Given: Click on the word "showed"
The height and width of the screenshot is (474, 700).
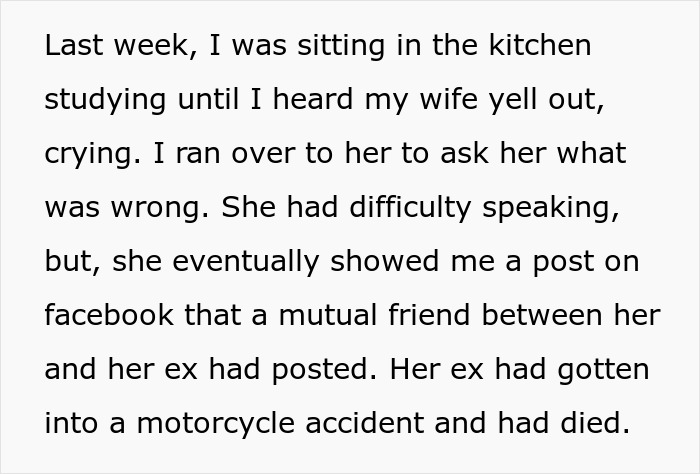Looking at the screenshot, I should [383, 262].
